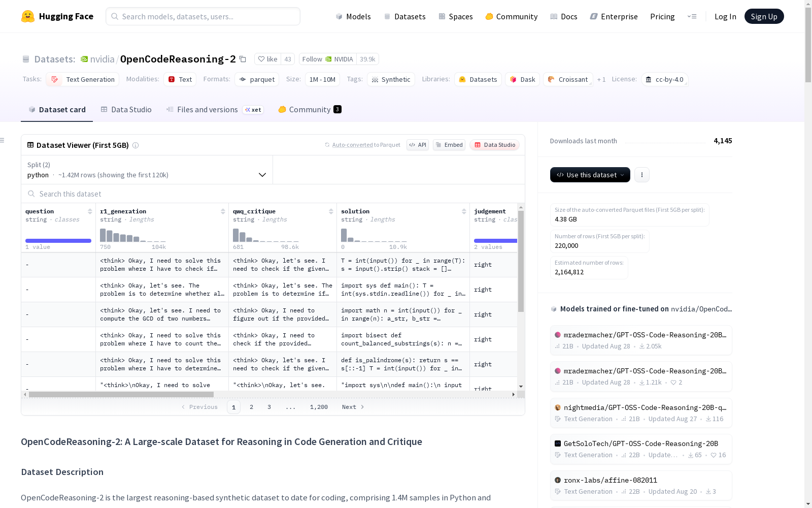Screen dimensions: 812x508
Task: Click the NVIDIA follower count 39.9k
Action: tap(367, 59)
